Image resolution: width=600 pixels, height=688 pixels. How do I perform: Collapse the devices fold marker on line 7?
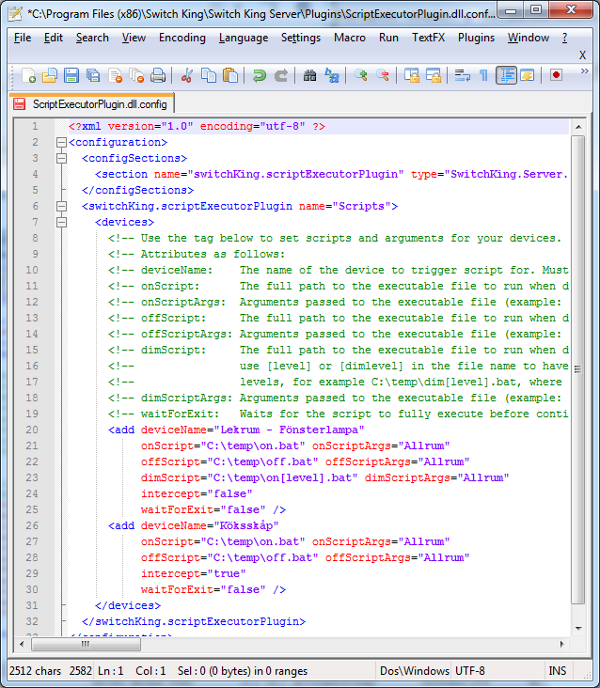pos(61,222)
